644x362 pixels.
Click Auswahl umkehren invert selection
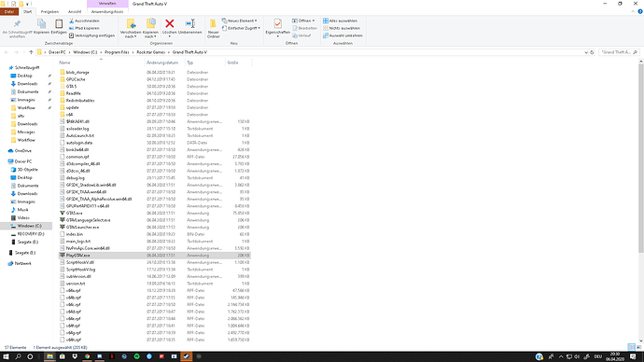(x=343, y=35)
